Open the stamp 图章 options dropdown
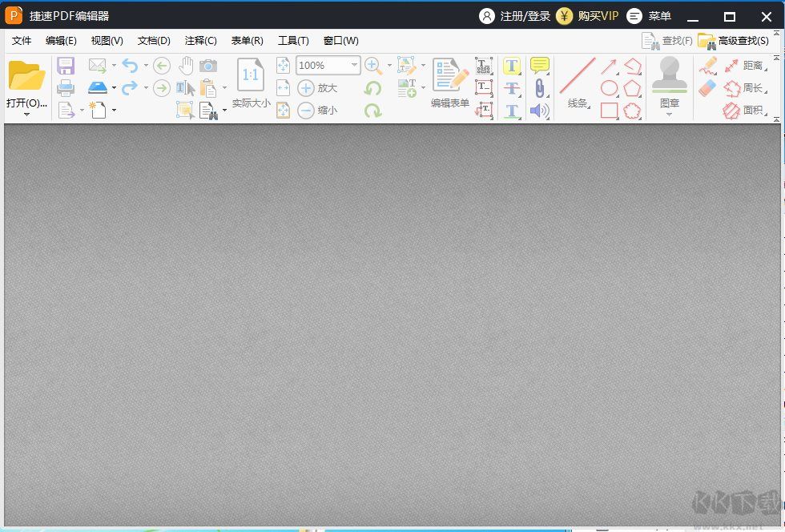Viewport: 785px width, 532px height. (670, 115)
